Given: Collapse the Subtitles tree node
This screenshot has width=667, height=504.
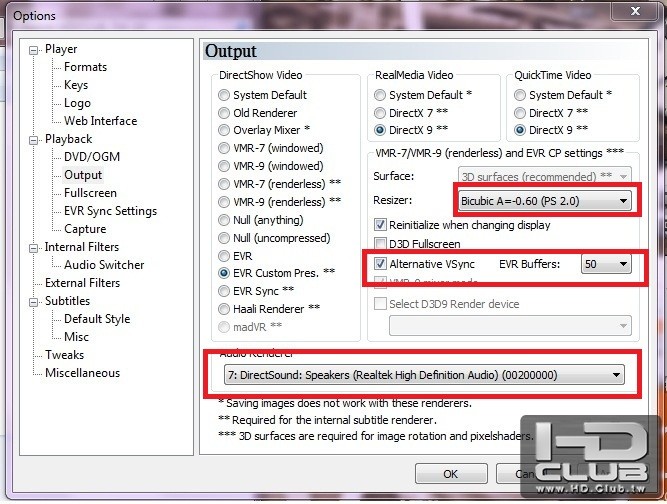Looking at the screenshot, I should (33, 302).
